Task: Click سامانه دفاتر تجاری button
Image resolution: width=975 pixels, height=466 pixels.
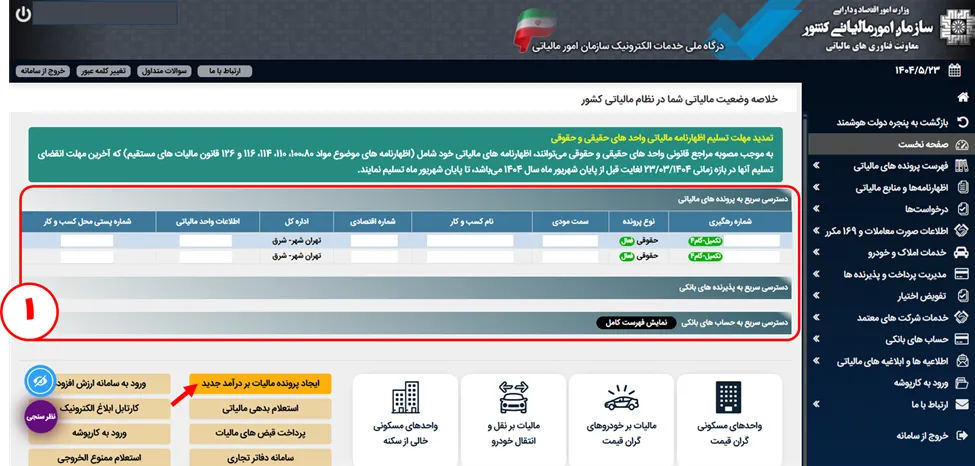Action: [260, 457]
